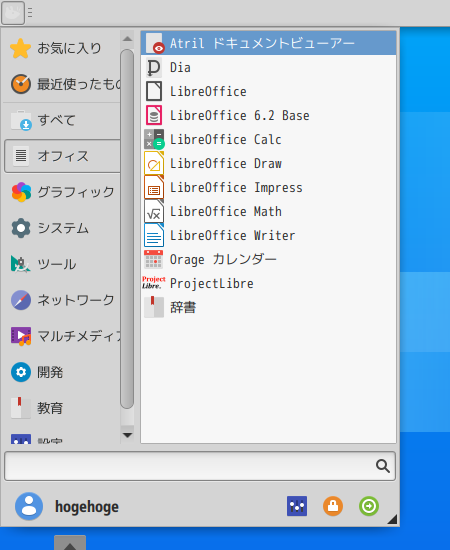Viewport: 450px width, 550px height.
Task: Launch LibreOffice 6.2 Base
Action: [x=268, y=115]
